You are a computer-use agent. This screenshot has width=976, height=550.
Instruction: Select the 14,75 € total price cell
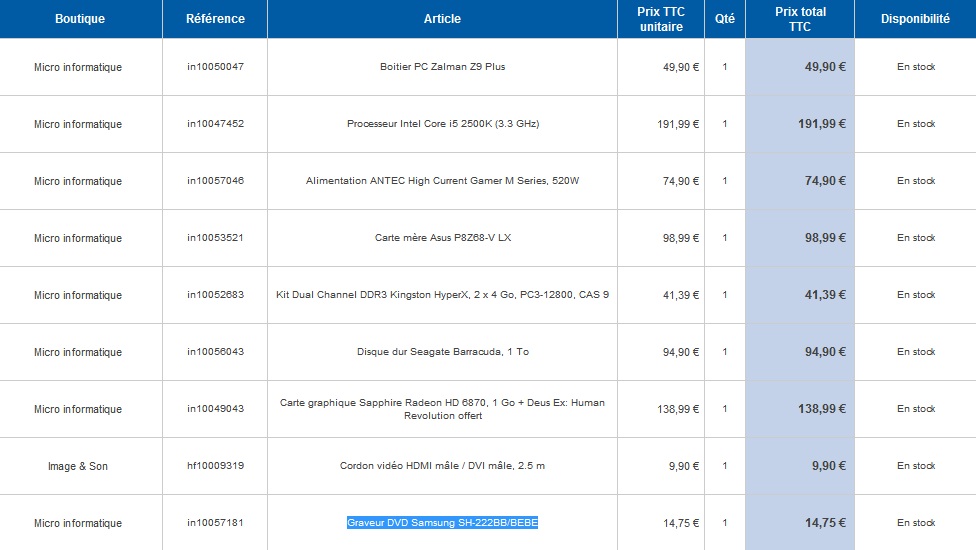coord(800,523)
